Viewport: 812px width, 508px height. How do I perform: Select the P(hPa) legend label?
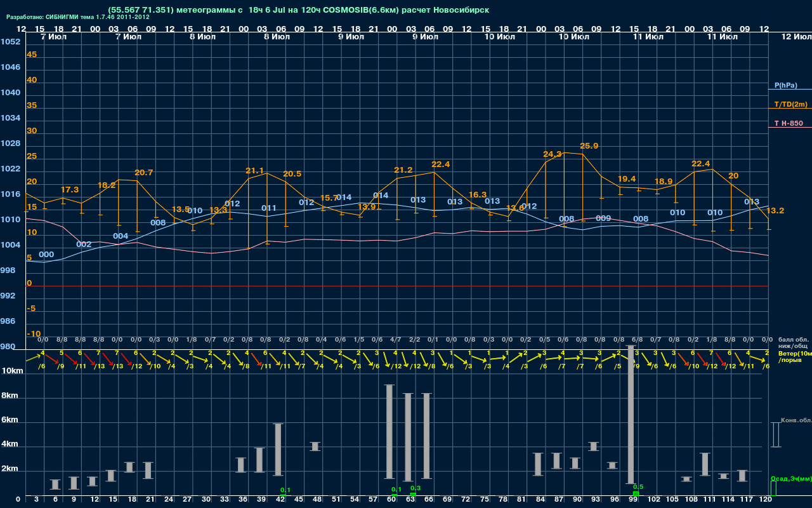point(785,85)
